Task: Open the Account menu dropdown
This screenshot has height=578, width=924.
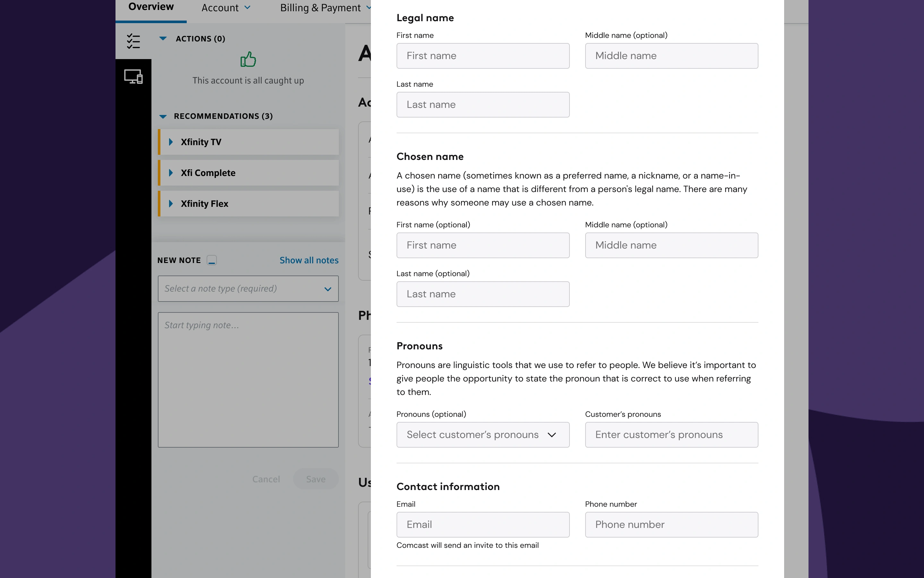Action: click(226, 8)
